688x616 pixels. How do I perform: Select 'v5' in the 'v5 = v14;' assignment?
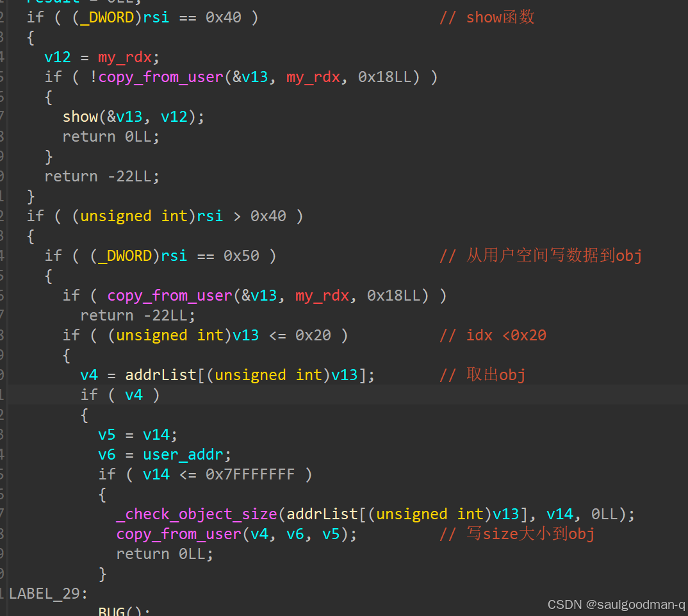point(106,435)
